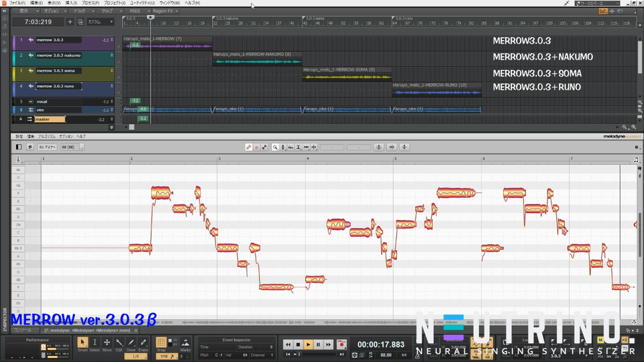Switch to the コンソール tab
Image resolution: width=644 pixels, height=362 pixels.
[23, 330]
